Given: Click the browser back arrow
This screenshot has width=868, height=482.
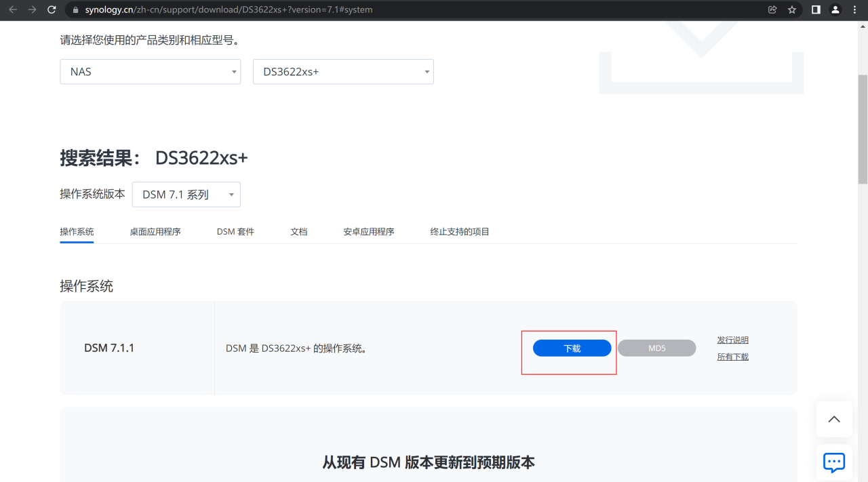Looking at the screenshot, I should click(12, 9).
